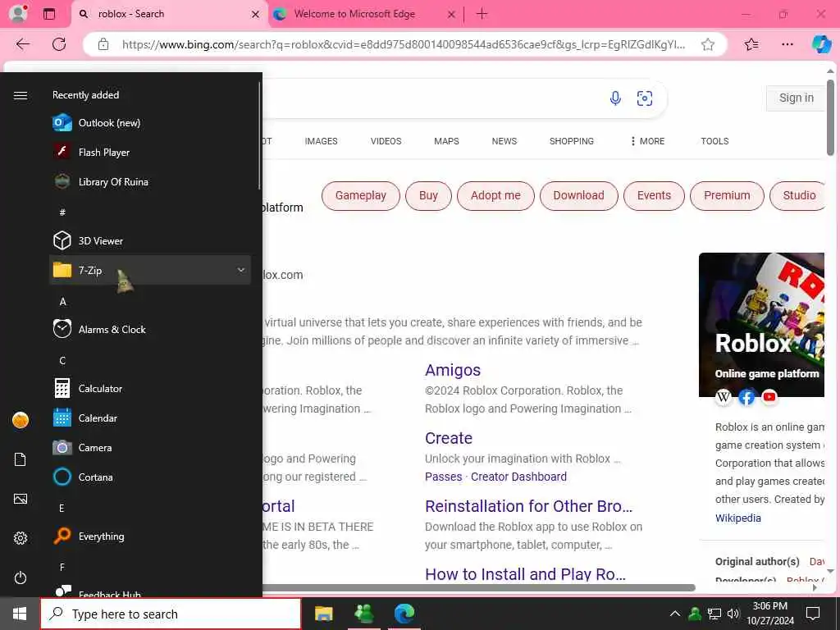
Task: Open Camera app
Action: (x=150, y=447)
